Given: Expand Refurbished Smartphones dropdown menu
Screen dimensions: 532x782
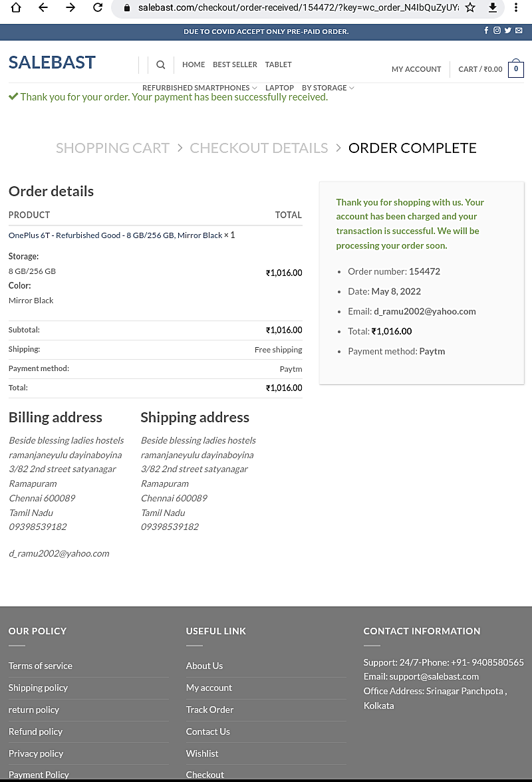Looking at the screenshot, I should click(x=199, y=88).
